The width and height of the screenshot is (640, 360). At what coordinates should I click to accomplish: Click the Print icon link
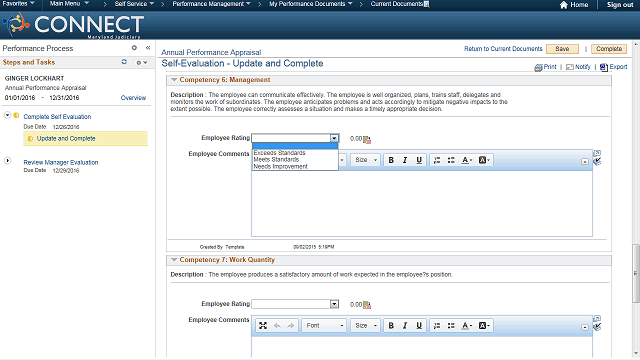545,67
